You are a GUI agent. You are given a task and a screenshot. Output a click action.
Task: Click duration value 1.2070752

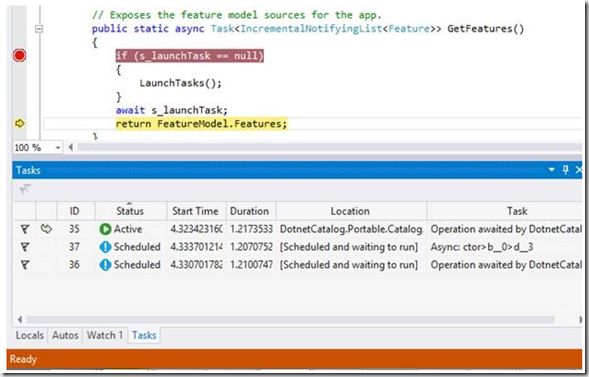point(251,247)
